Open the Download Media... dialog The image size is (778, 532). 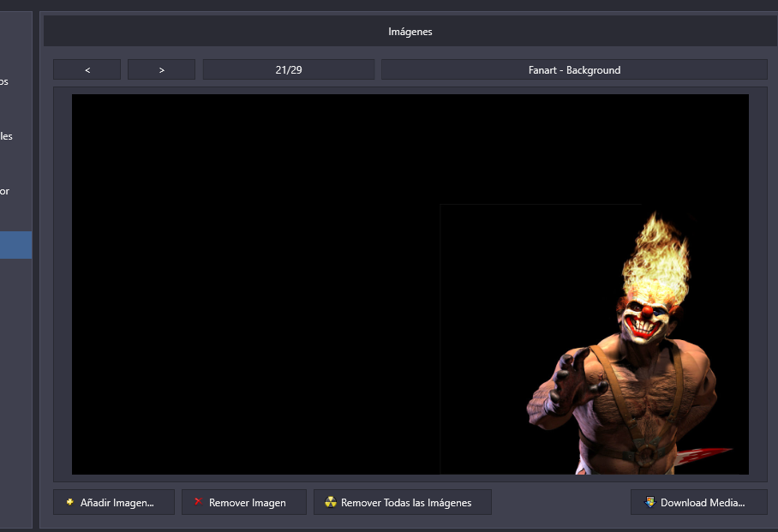(699, 502)
